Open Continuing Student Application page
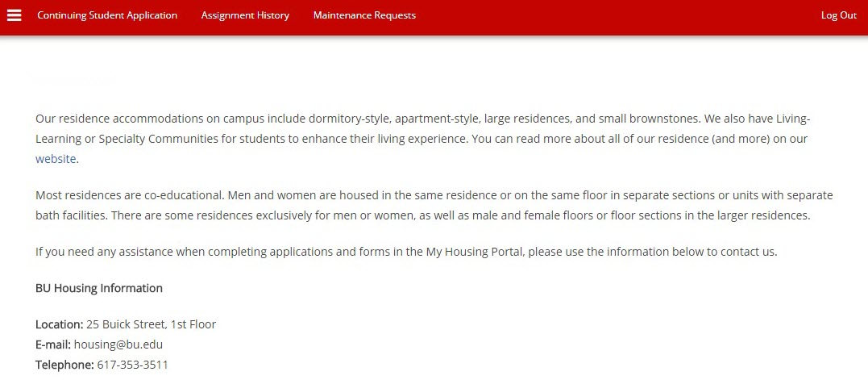868x380 pixels. coord(107,15)
